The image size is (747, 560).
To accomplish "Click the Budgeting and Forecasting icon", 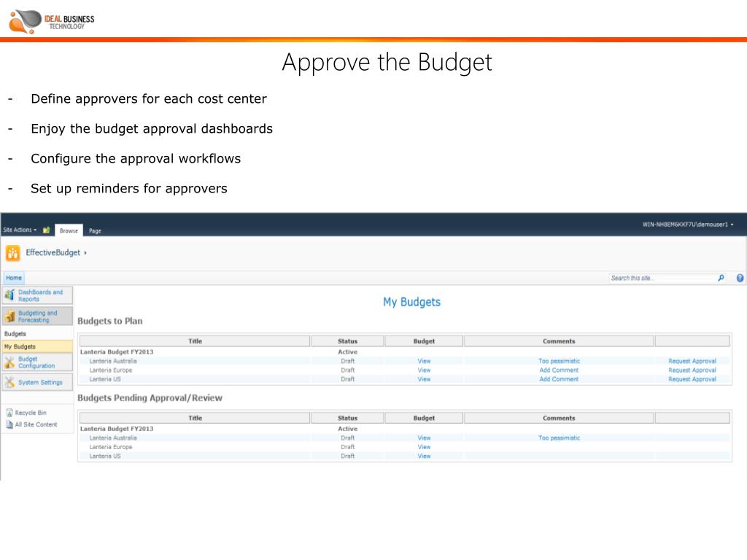I will point(9,316).
